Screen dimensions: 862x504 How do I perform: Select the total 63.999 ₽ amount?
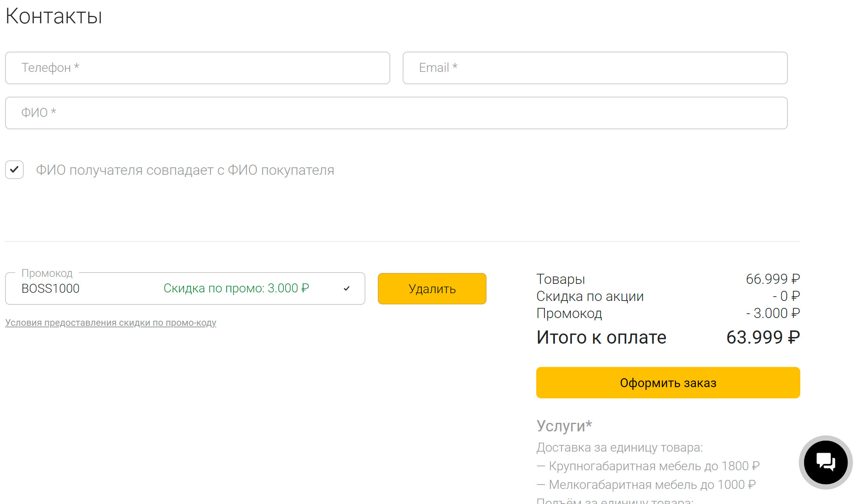763,337
